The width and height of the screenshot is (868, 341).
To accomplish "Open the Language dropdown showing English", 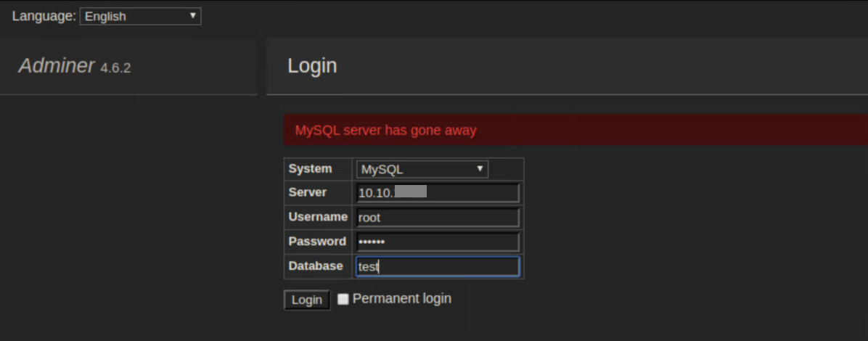I will [139, 16].
